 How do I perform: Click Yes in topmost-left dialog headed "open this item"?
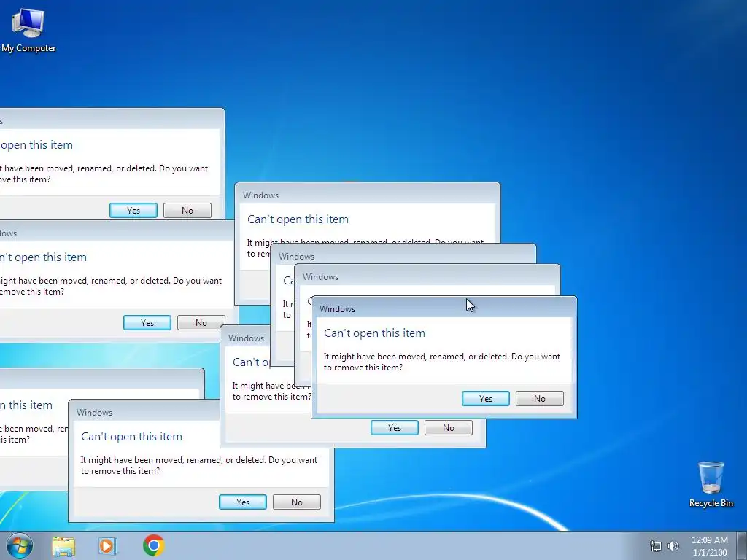click(x=133, y=210)
